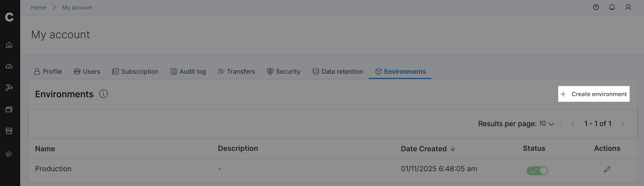Image resolution: width=644 pixels, height=186 pixels.
Task: Open the Results per page dropdown
Action: pyautogui.click(x=545, y=123)
